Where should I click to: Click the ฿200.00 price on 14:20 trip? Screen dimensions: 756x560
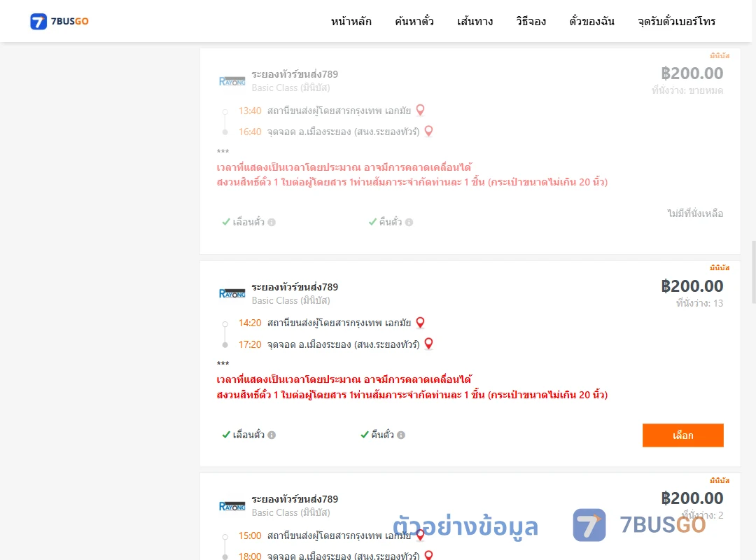pos(692,286)
